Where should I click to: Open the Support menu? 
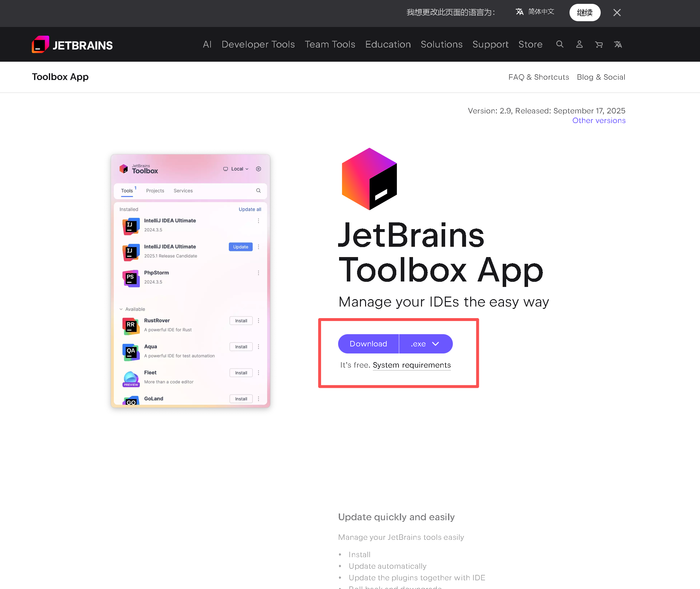pos(490,44)
